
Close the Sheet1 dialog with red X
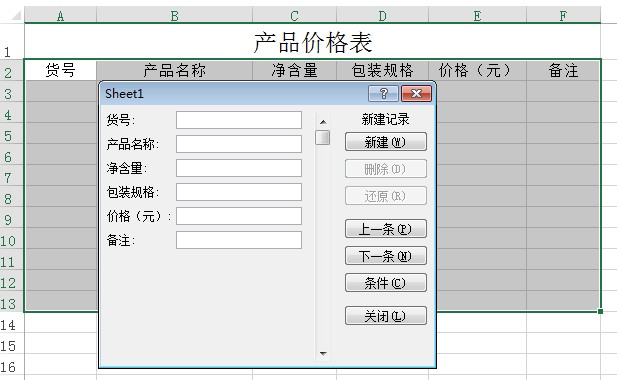416,94
